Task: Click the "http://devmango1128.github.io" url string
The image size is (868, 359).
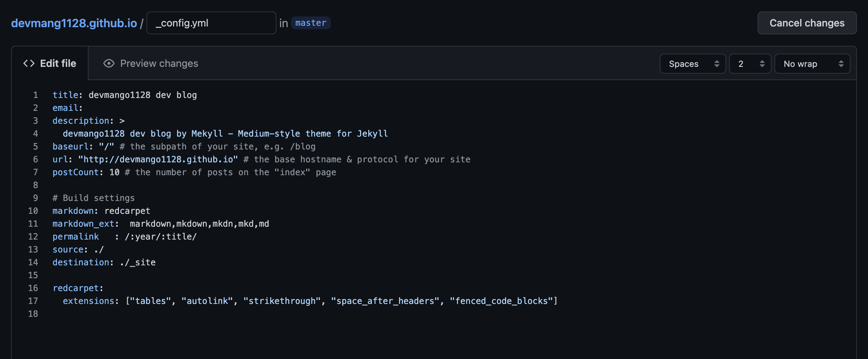Action: coord(158,159)
